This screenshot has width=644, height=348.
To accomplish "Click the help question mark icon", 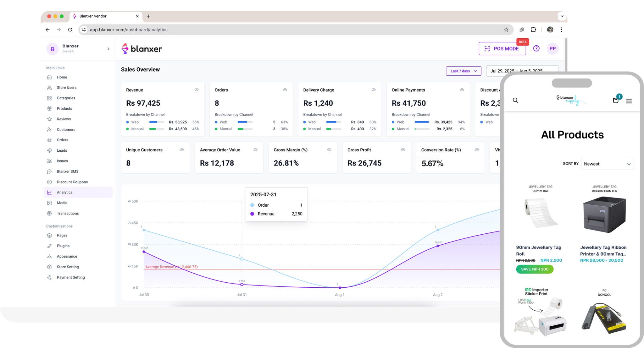I will [x=536, y=48].
